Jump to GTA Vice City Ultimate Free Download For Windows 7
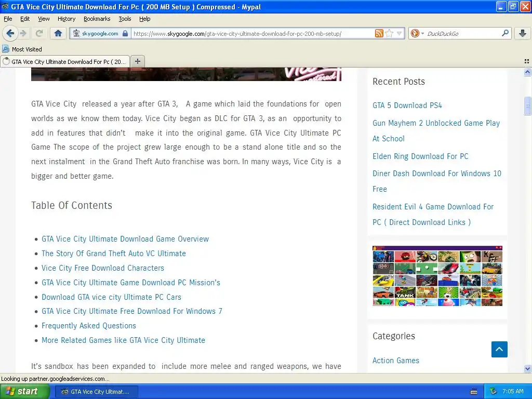The width and height of the screenshot is (532, 399). [132, 311]
